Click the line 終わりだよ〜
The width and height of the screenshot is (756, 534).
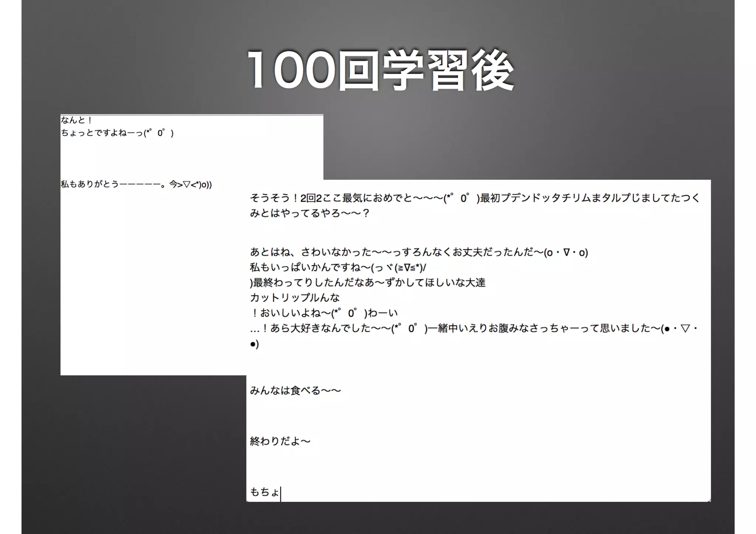[280, 441]
